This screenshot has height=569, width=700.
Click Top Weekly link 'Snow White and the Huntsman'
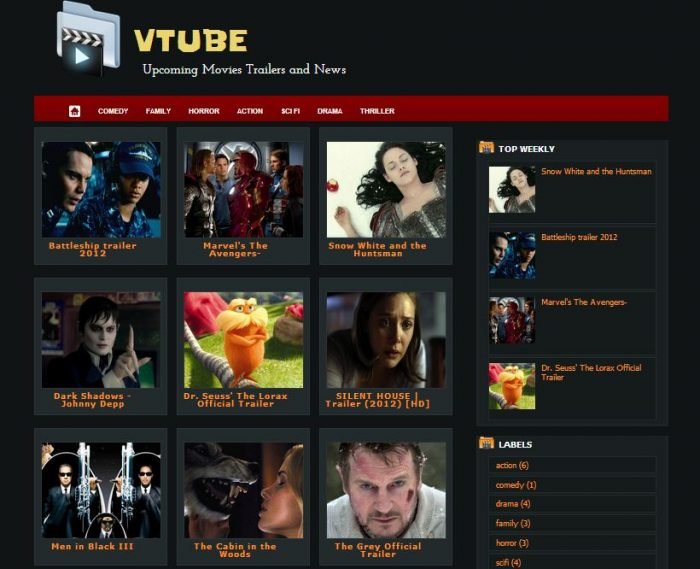596,171
